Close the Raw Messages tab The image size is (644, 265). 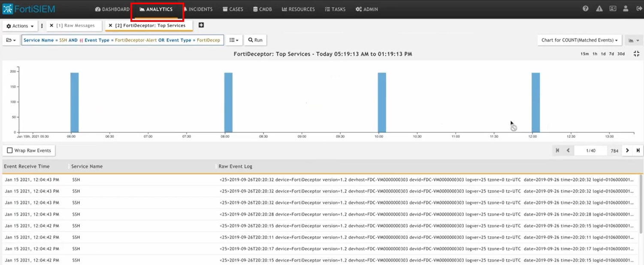pyautogui.click(x=51, y=26)
